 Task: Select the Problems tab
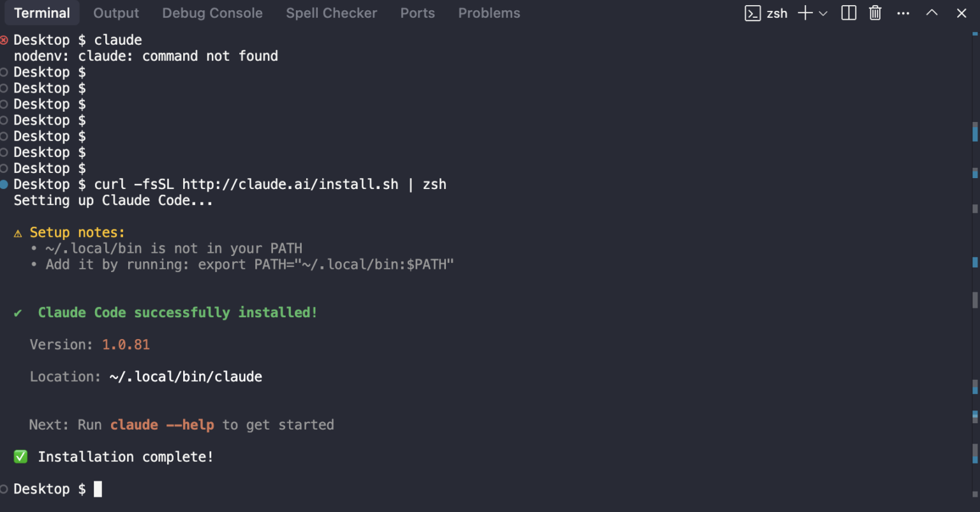[489, 13]
